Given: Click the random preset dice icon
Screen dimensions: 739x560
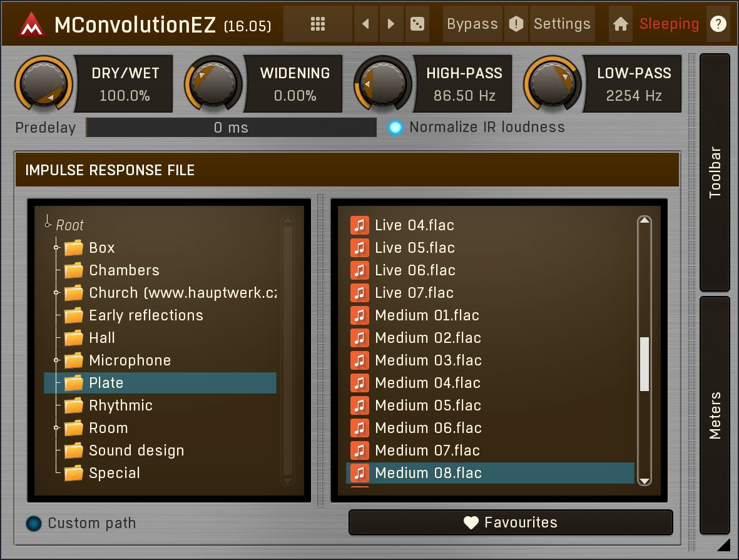Looking at the screenshot, I should tap(417, 24).
